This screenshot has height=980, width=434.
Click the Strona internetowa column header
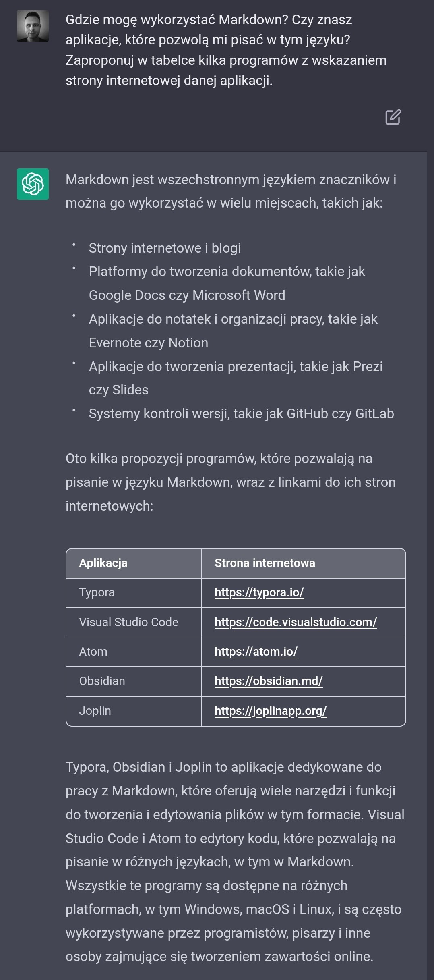click(x=265, y=563)
